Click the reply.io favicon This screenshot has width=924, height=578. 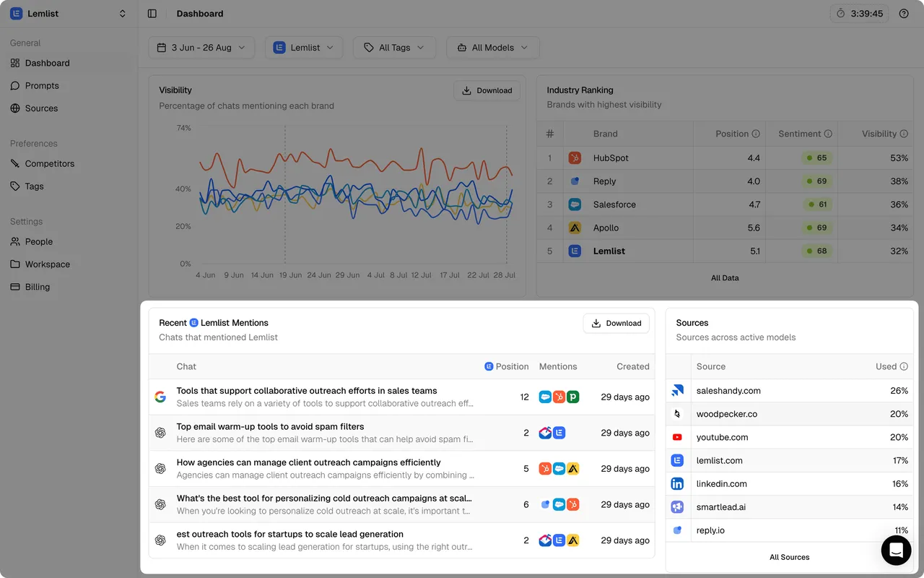tap(677, 530)
